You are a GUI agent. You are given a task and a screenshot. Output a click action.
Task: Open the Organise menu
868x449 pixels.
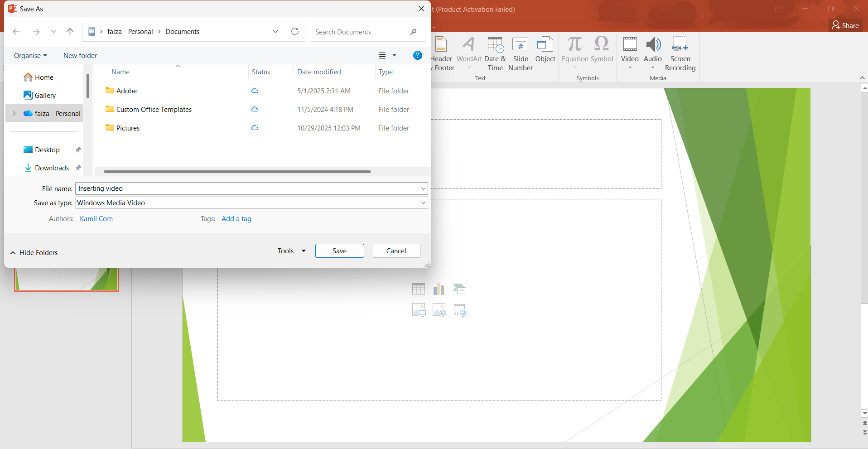[x=30, y=56]
